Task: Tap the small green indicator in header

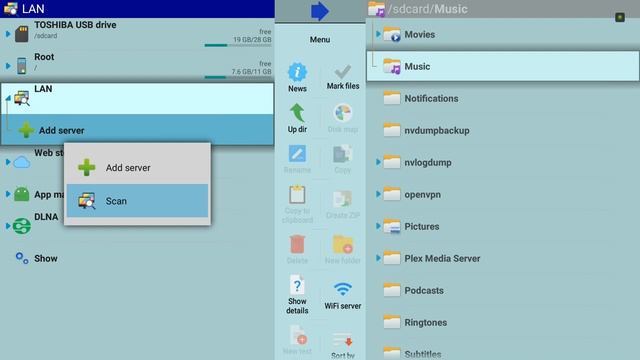Action: [x=620, y=17]
